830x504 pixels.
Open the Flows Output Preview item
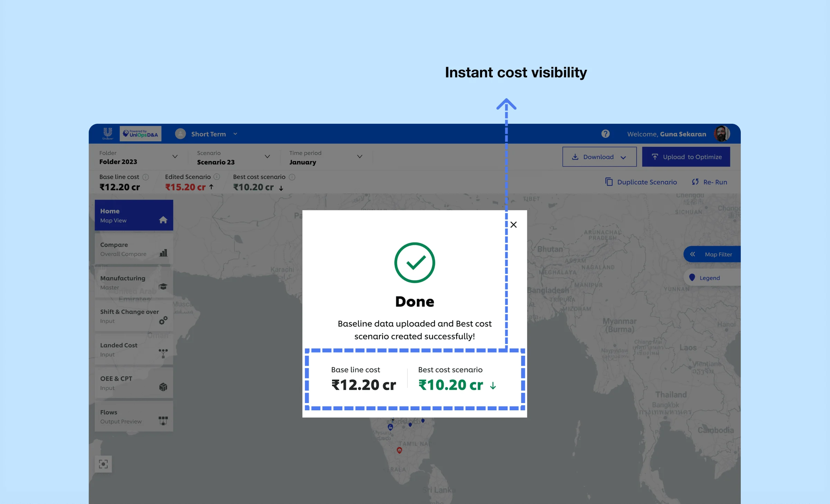pyautogui.click(x=134, y=417)
